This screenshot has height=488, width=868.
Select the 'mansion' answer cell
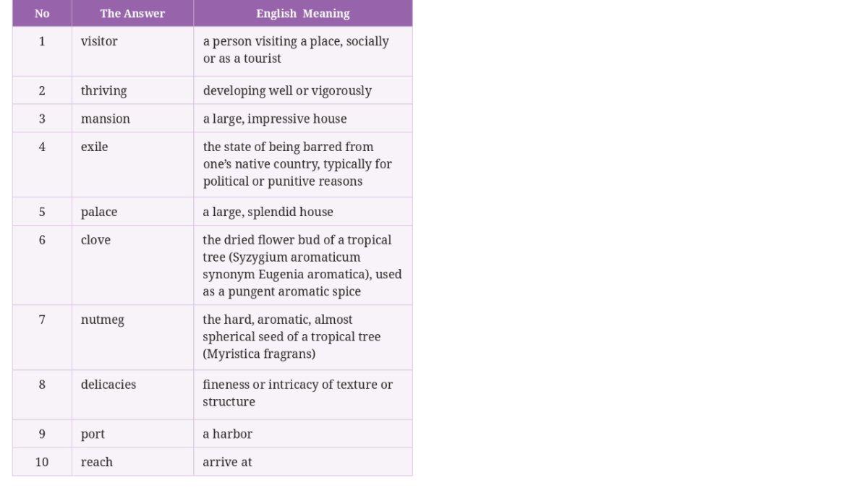[x=132, y=119]
